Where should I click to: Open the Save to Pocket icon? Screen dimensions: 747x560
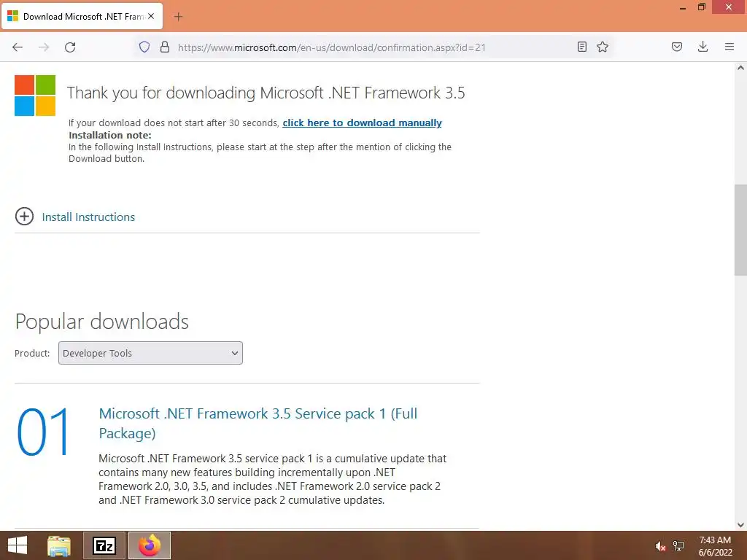point(677,47)
